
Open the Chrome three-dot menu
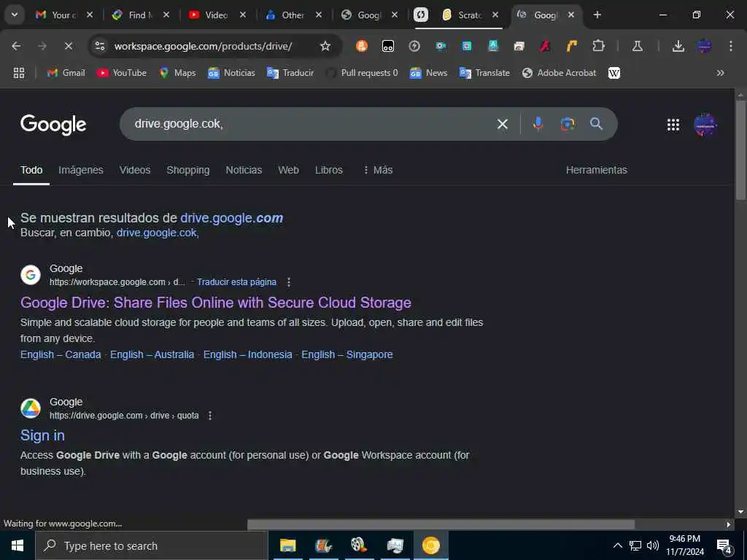coord(730,46)
